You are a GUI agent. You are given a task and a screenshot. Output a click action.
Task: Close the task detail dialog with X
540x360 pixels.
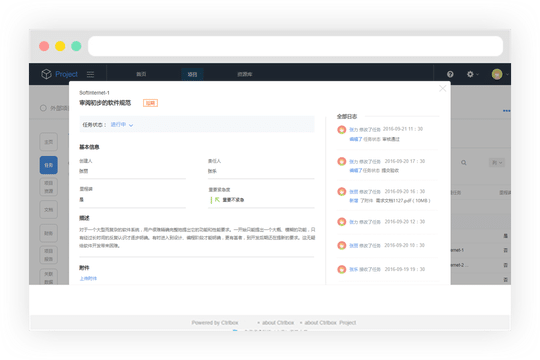443,89
